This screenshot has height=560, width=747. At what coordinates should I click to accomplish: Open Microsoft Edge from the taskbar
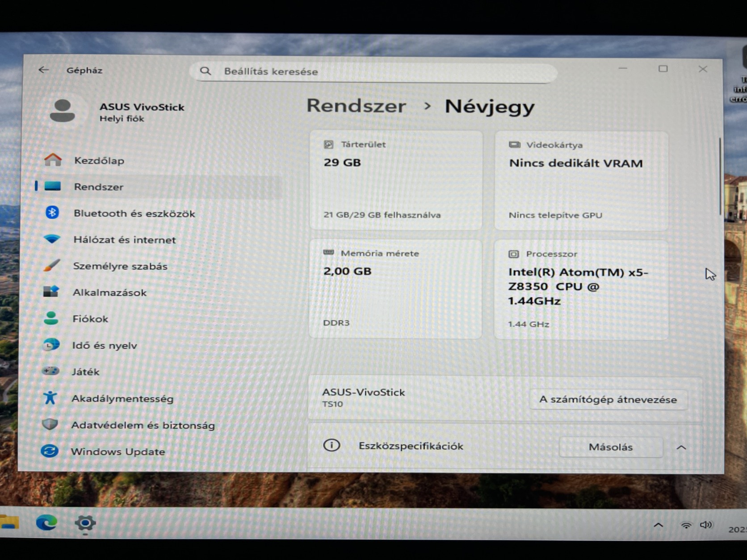coord(46,522)
